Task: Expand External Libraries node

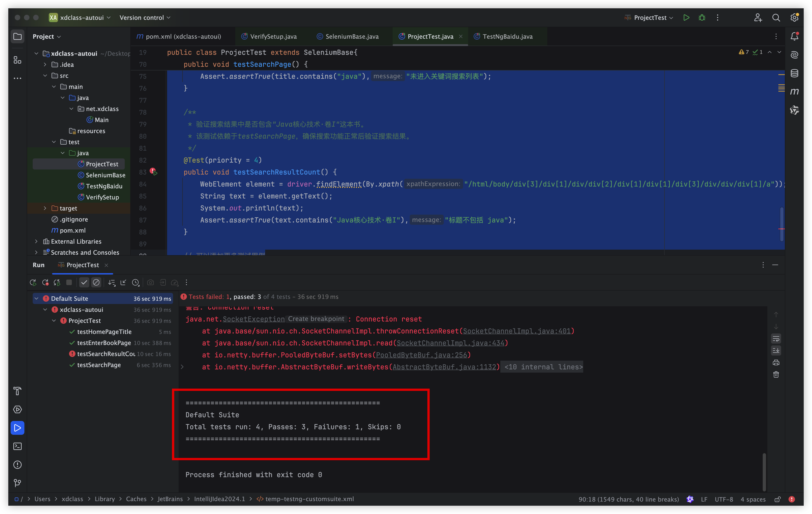Action: click(x=36, y=241)
